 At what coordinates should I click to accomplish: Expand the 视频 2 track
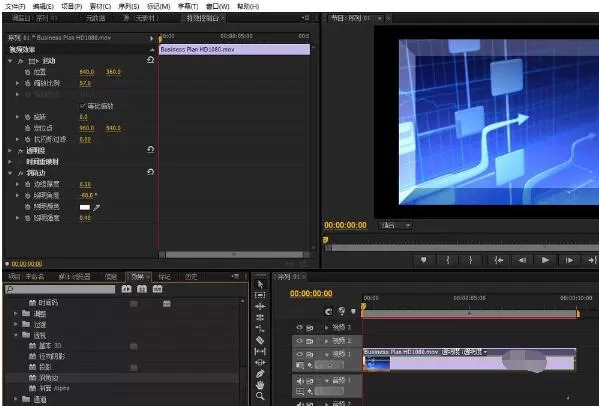click(326, 341)
